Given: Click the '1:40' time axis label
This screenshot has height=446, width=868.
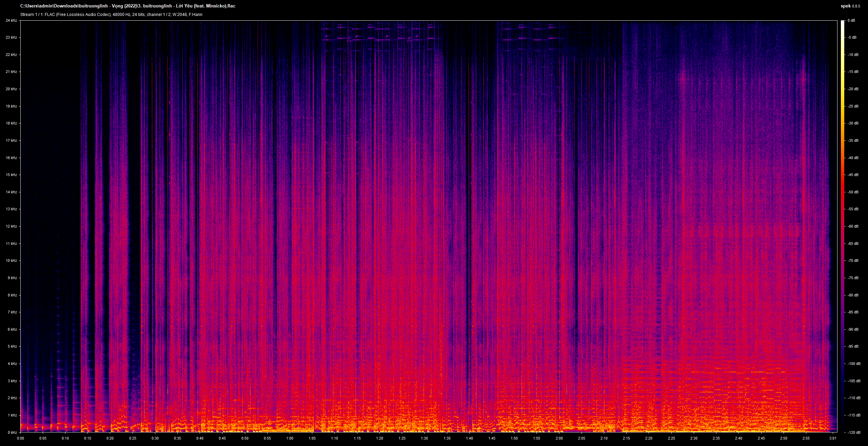Looking at the screenshot, I should (x=470, y=438).
